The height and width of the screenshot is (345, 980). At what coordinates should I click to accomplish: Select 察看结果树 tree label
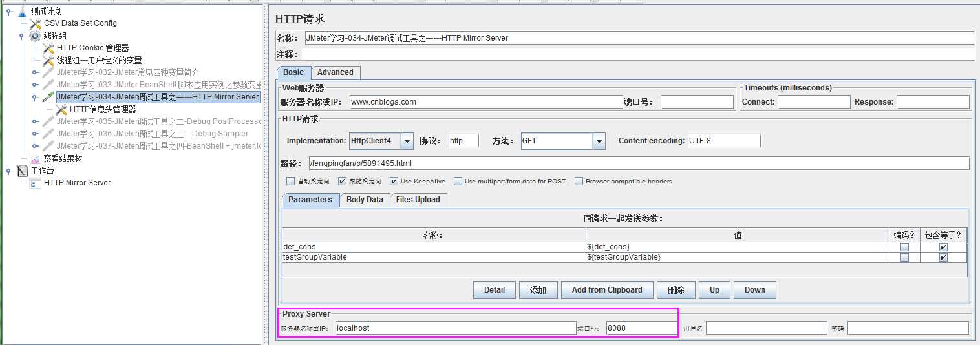pyautogui.click(x=63, y=158)
